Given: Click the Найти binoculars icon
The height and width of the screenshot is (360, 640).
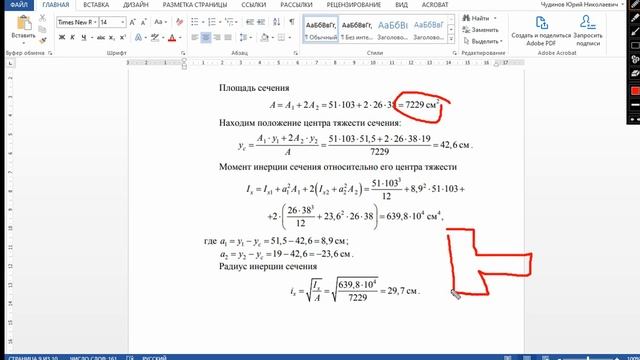Looking at the screenshot, I should coord(466,18).
